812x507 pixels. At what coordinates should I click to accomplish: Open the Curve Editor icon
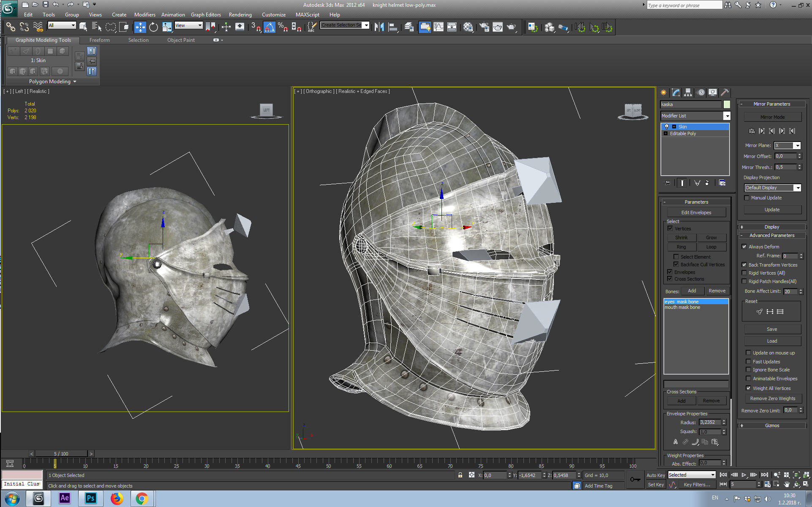tap(439, 27)
